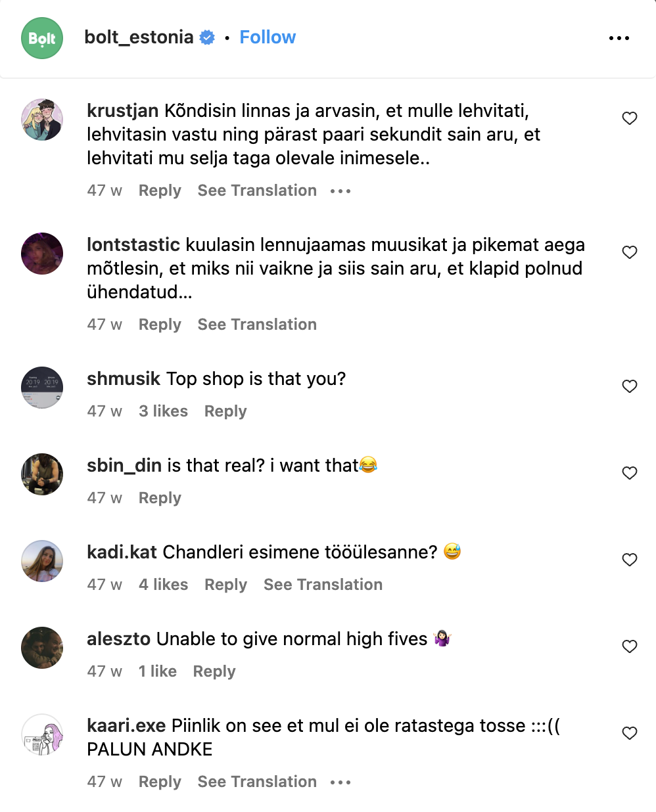Image resolution: width=656 pixels, height=812 pixels.
Task: View the 4 likes on kadi.kat's comment
Action: pos(163,585)
